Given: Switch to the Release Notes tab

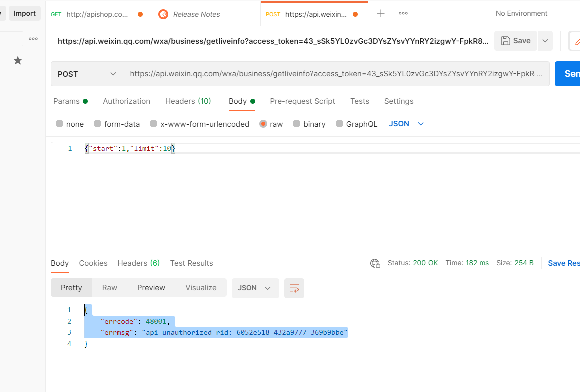Looking at the screenshot, I should click(x=196, y=14).
